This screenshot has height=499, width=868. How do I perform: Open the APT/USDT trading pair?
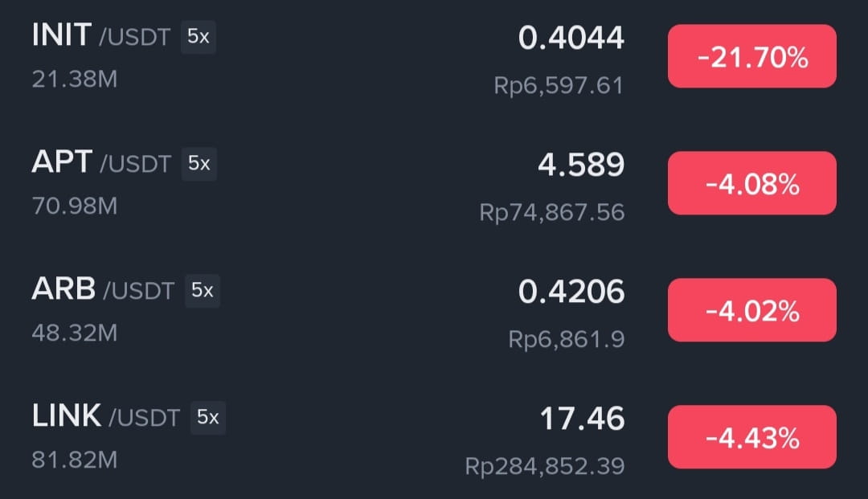pos(434,183)
